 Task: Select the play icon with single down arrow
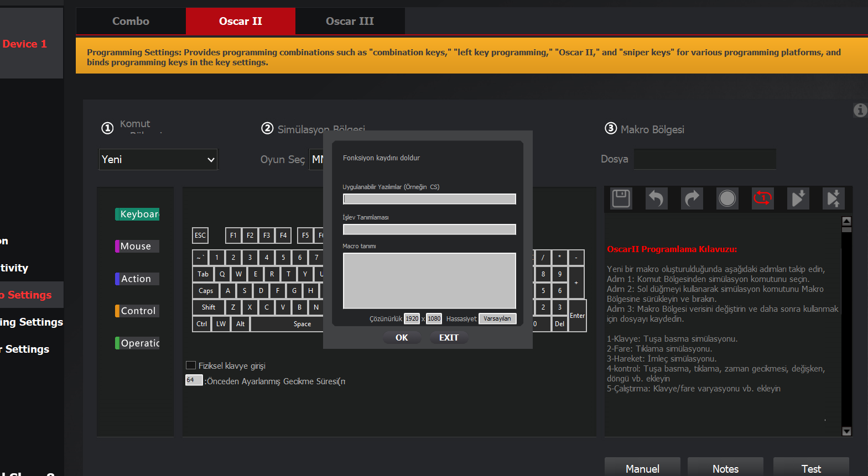pos(798,198)
